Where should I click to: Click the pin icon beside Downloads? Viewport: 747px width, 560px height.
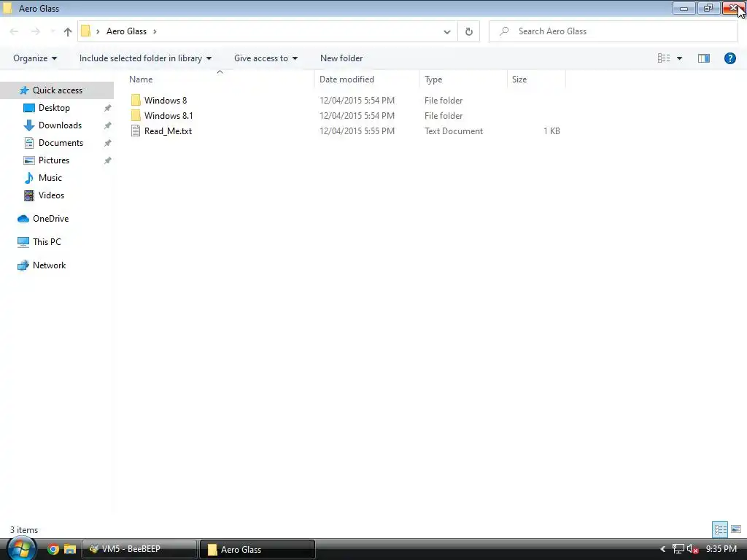tap(108, 125)
